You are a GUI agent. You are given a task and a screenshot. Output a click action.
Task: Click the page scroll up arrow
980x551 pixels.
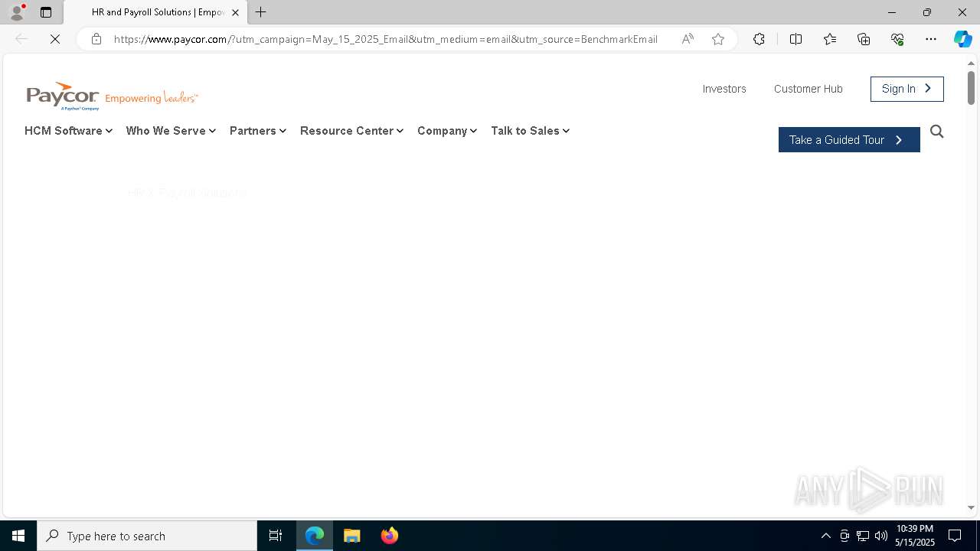[x=971, y=63]
